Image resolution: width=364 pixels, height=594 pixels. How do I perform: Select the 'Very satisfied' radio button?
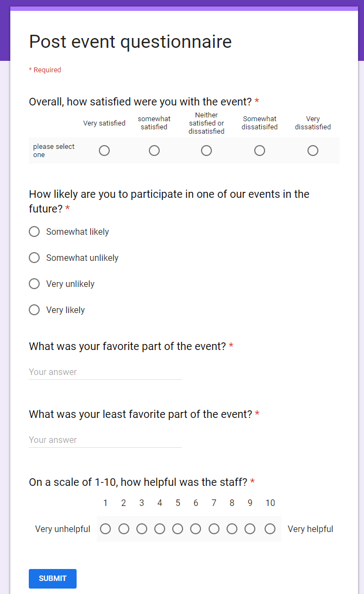(104, 151)
